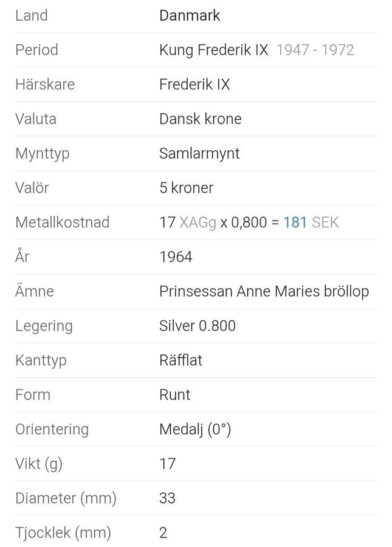392x547 pixels.
Task: Select the Frederik IX ruler value
Action: tap(194, 84)
